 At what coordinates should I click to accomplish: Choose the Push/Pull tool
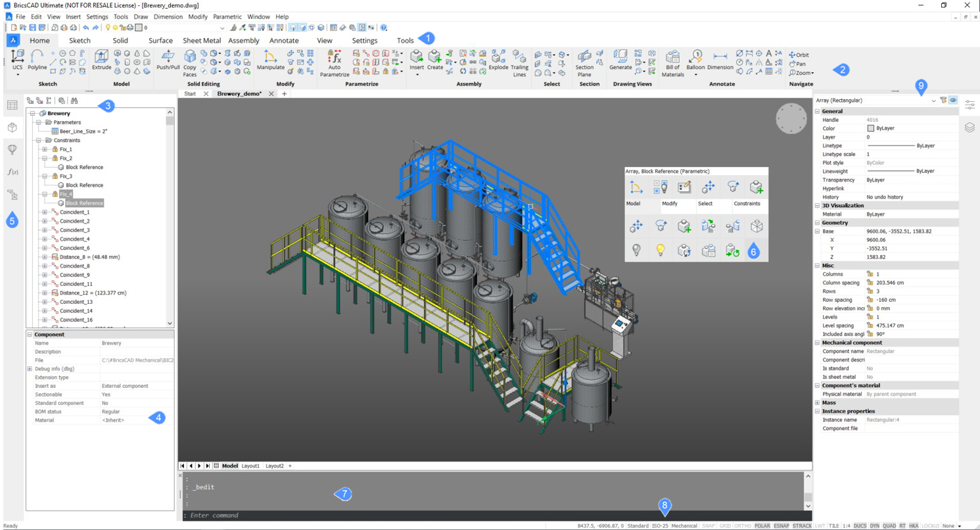tap(168, 60)
